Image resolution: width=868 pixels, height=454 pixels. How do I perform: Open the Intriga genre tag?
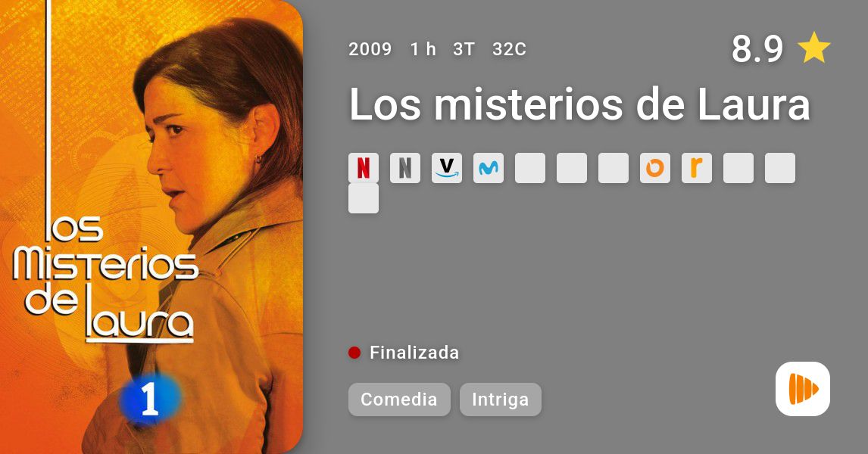(501, 400)
